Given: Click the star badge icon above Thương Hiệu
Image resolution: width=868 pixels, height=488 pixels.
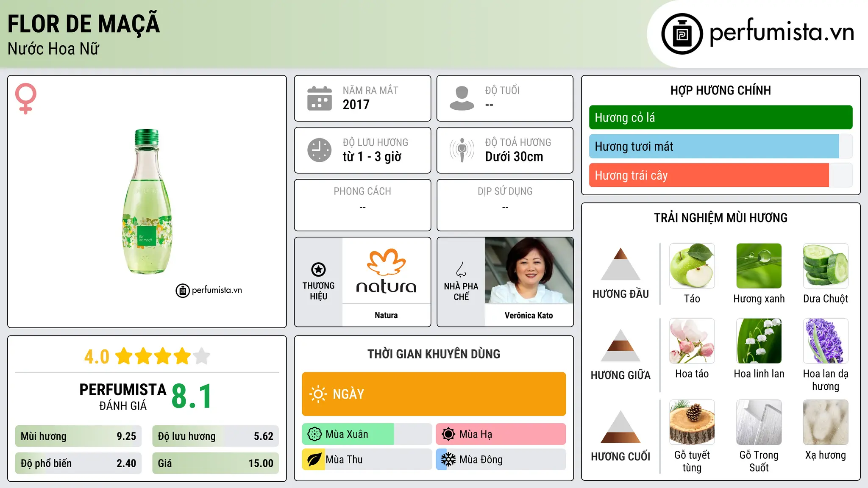Looking at the screenshot, I should click(x=318, y=269).
